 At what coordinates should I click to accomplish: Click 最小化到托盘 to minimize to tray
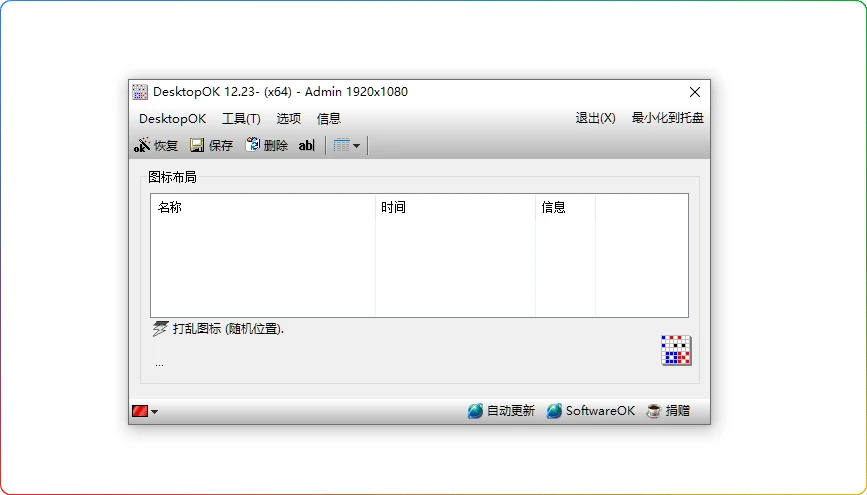point(667,118)
